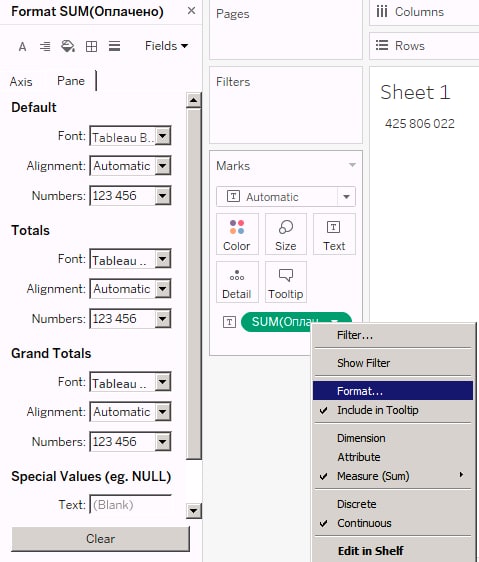Image resolution: width=479 pixels, height=562 pixels.
Task: Click the text icon beside the SUM pill
Action: tap(229, 322)
